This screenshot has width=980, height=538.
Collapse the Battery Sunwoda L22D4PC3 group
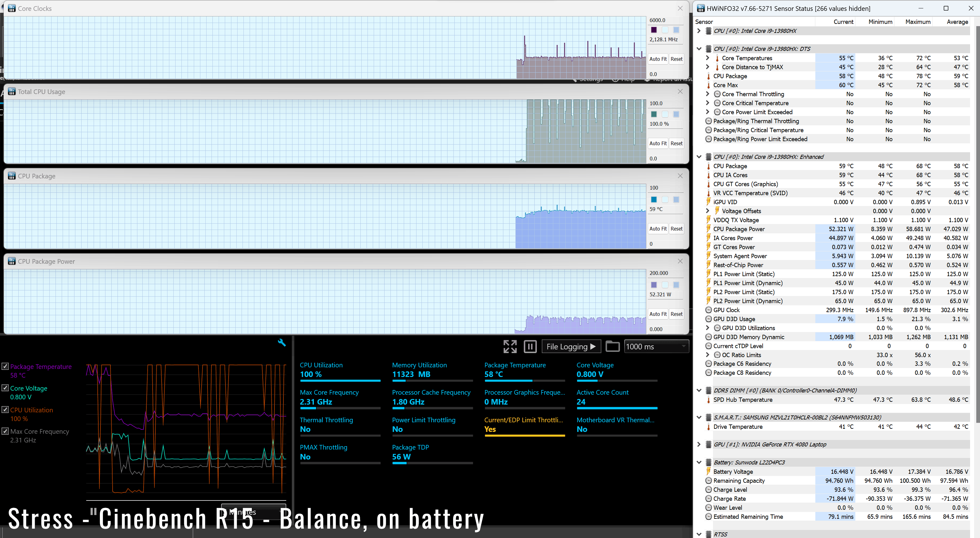point(699,462)
